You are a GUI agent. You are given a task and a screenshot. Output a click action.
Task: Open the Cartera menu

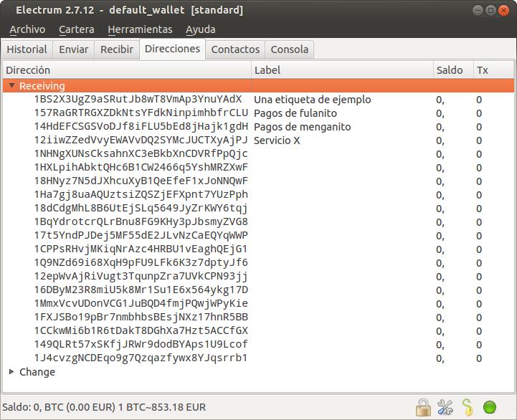point(76,29)
